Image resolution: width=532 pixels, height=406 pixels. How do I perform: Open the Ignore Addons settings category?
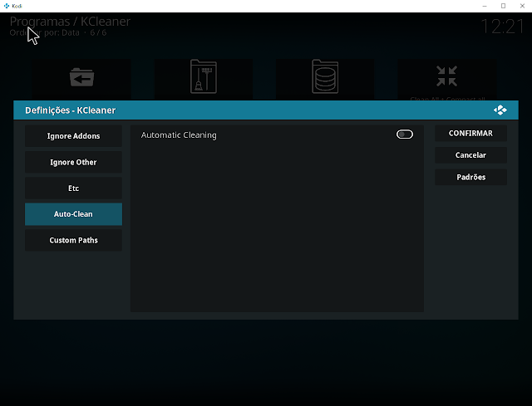point(73,136)
